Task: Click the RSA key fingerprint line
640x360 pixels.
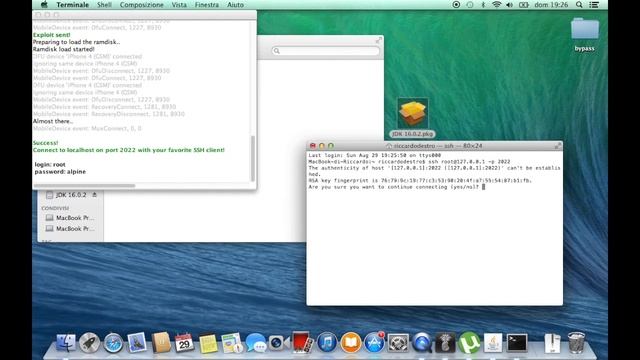Action: click(x=420, y=180)
